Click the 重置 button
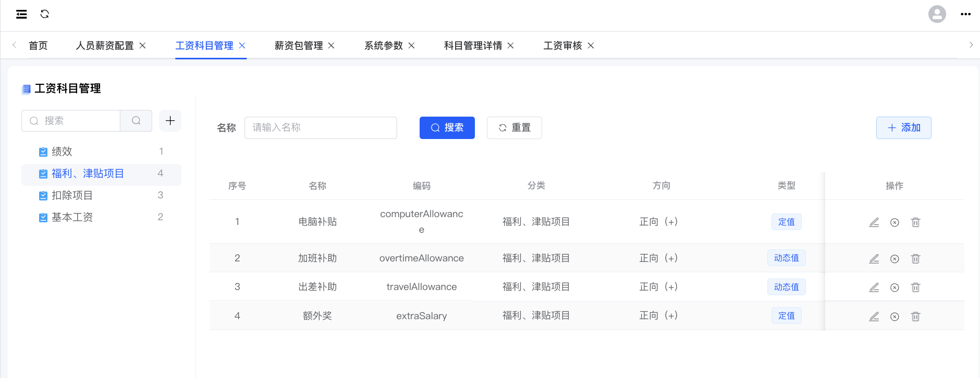The height and width of the screenshot is (378, 980). (514, 128)
